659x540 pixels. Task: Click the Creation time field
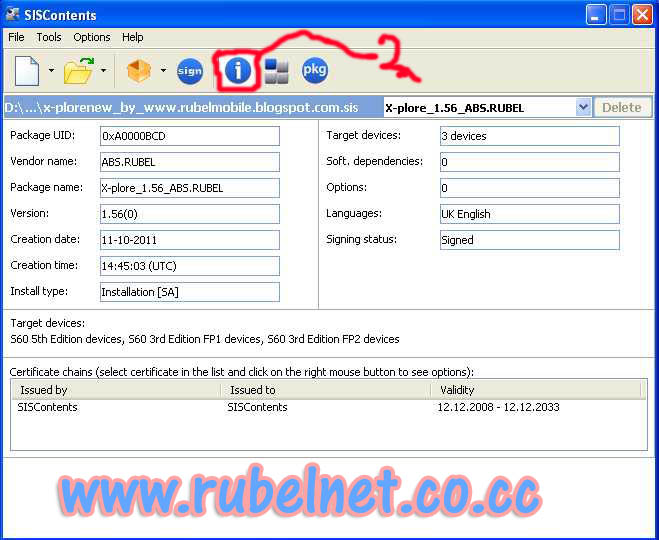190,266
